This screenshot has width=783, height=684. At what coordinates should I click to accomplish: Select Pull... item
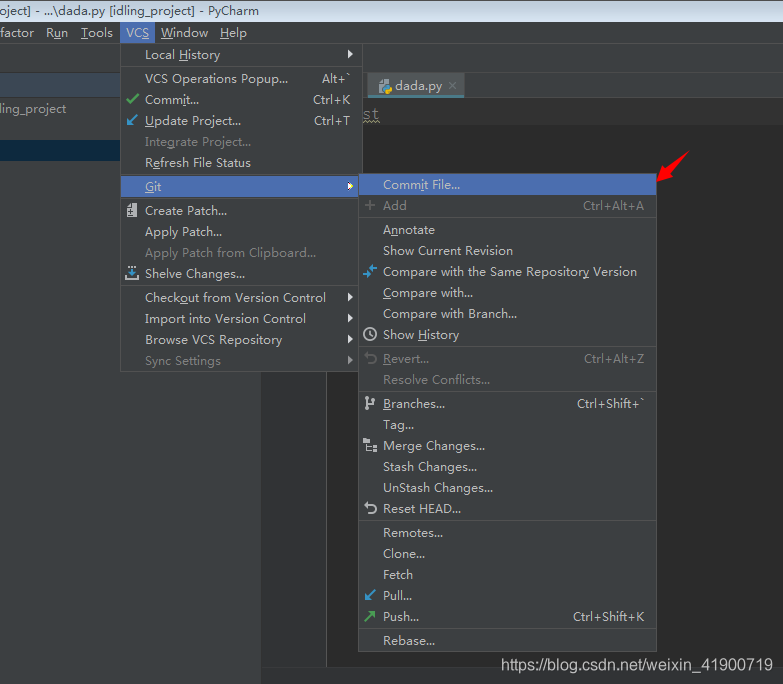pyautogui.click(x=507, y=596)
